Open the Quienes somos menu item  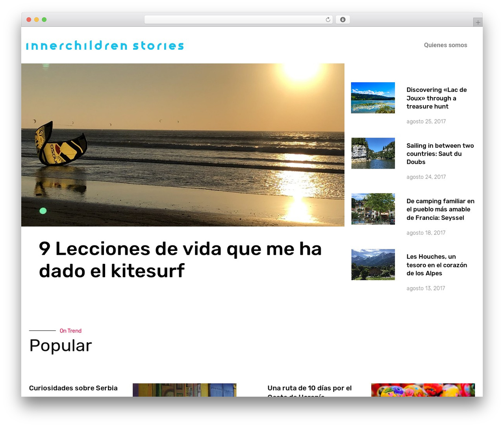click(445, 45)
